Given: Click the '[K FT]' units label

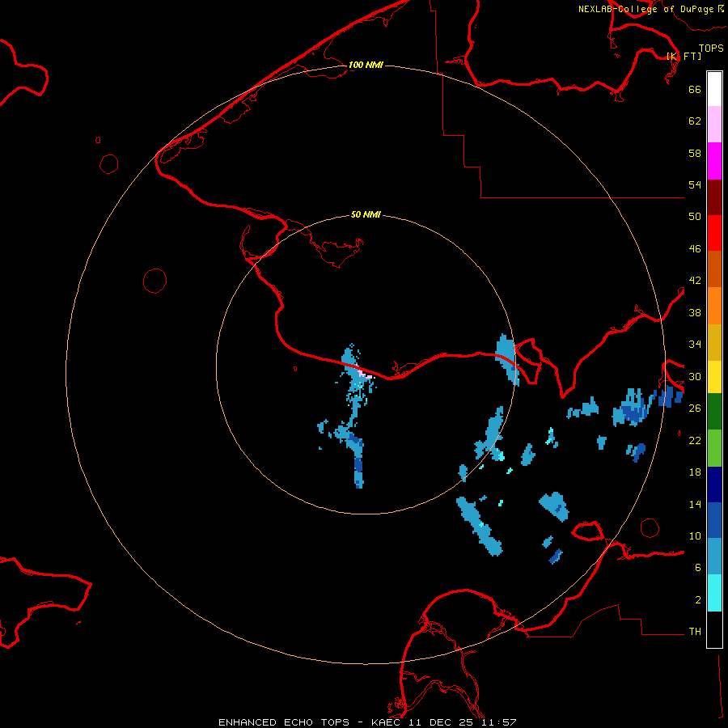Looking at the screenshot, I should point(684,56).
